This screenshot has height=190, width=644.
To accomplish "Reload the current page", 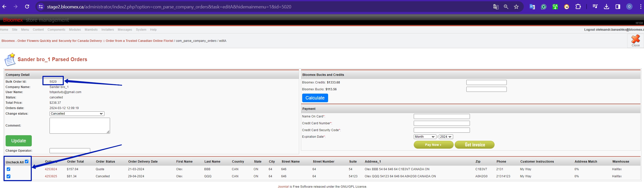I will pos(27,7).
